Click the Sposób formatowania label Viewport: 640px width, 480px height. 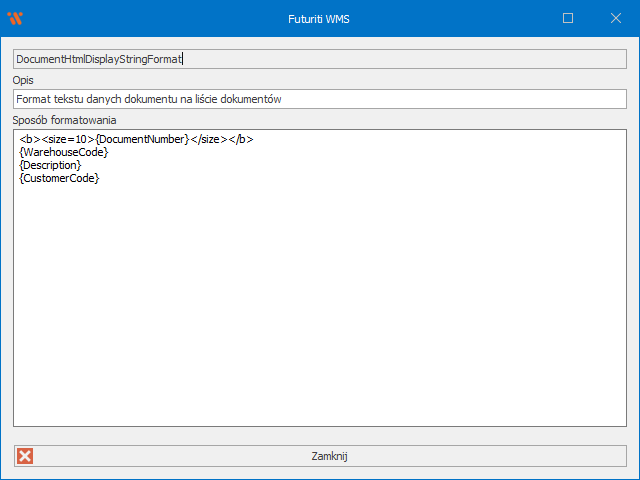tap(65, 120)
